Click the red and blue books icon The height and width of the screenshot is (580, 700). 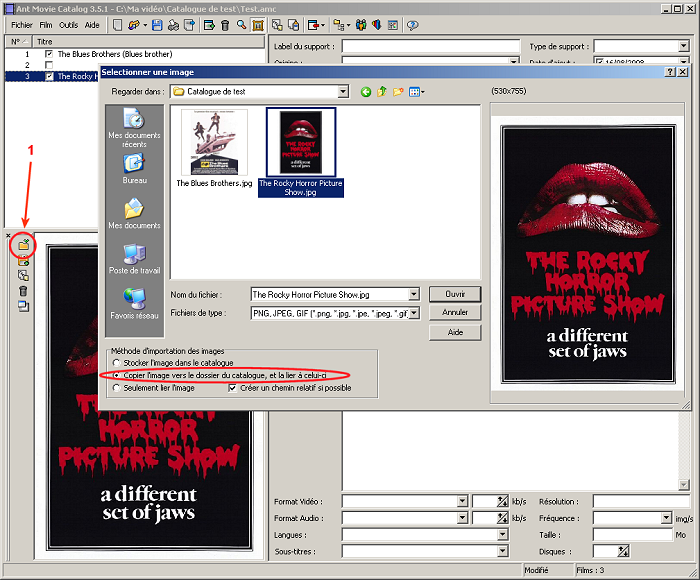(x=377, y=25)
